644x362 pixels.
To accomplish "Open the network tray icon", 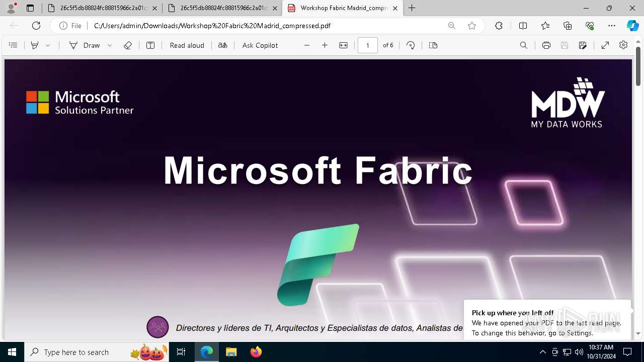I will click(567, 352).
